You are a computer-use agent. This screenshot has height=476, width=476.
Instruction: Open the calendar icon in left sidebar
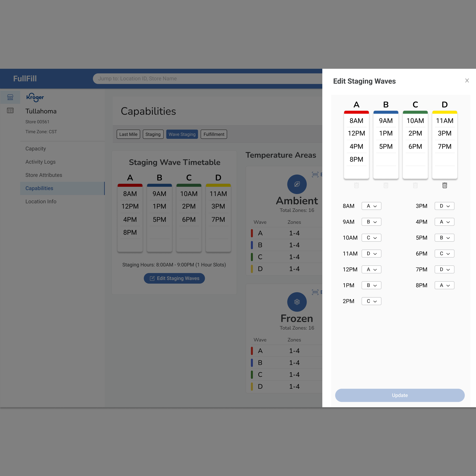[10, 110]
